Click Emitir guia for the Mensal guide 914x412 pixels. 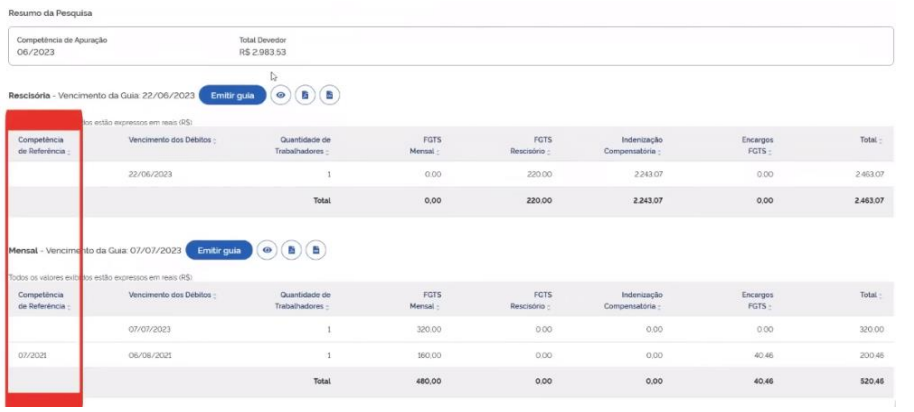pyautogui.click(x=219, y=251)
